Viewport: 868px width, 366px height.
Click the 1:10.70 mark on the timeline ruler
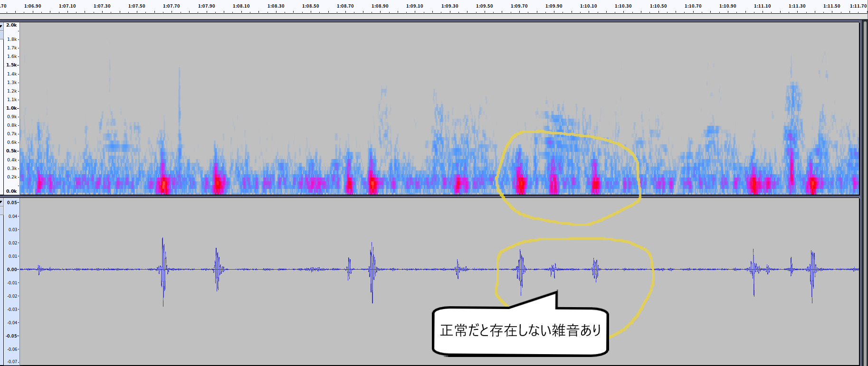693,6
